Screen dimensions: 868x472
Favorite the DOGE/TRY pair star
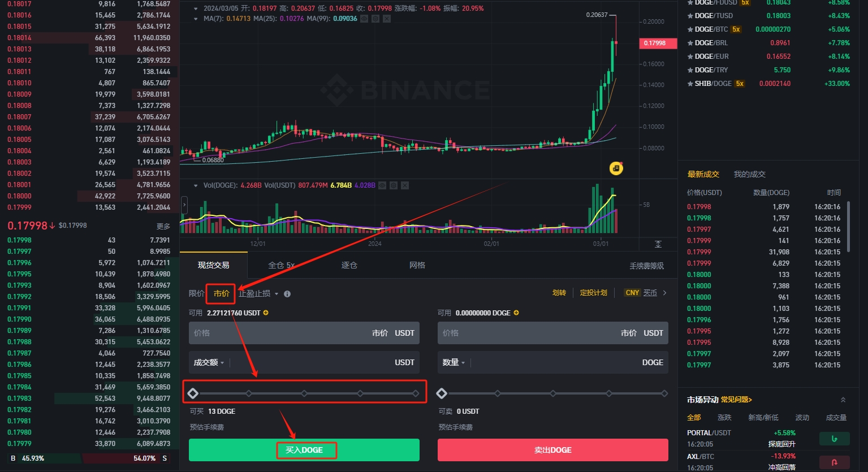point(690,70)
